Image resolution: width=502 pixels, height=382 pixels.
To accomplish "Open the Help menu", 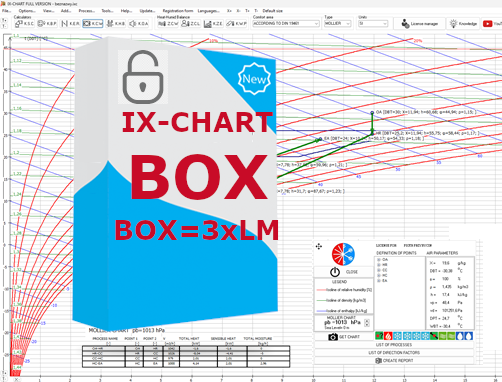I will 126,11.
